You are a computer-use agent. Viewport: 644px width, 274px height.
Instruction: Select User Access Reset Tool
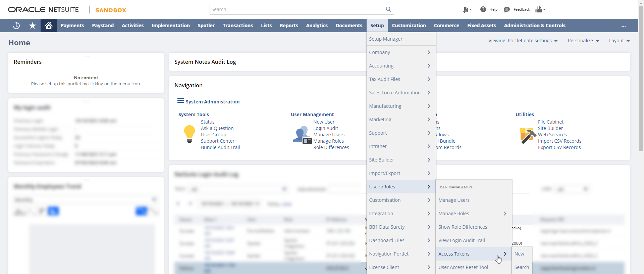click(474, 267)
